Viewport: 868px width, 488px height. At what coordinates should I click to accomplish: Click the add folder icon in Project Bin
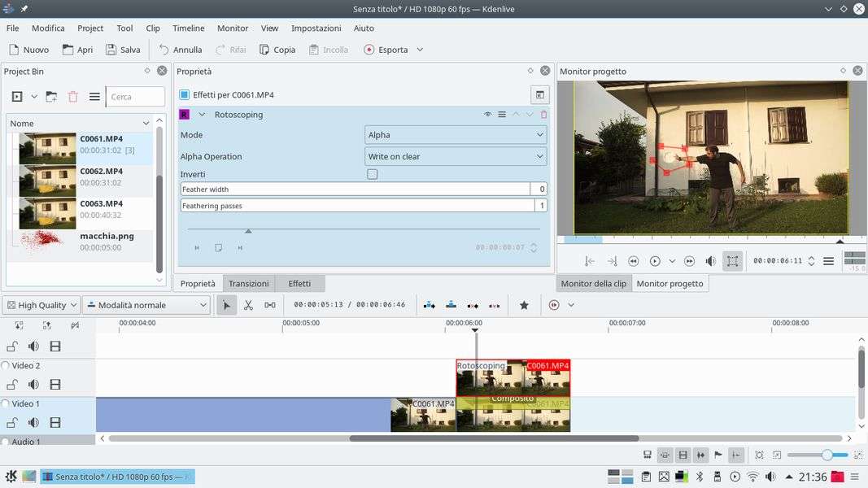coord(51,97)
